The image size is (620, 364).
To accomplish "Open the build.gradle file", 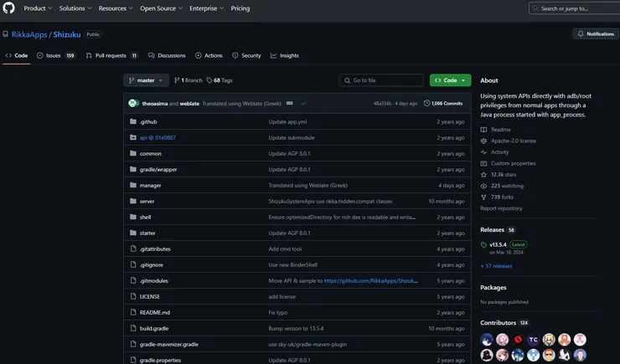I will 154,329.
